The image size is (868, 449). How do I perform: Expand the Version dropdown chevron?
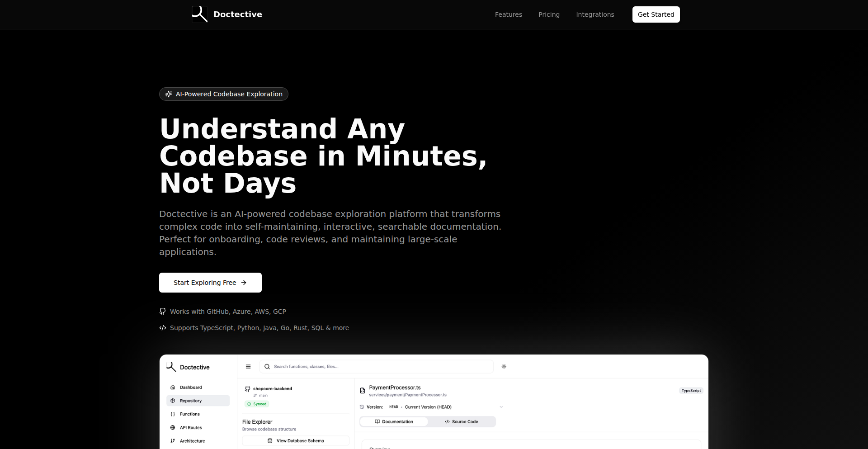pyautogui.click(x=501, y=407)
